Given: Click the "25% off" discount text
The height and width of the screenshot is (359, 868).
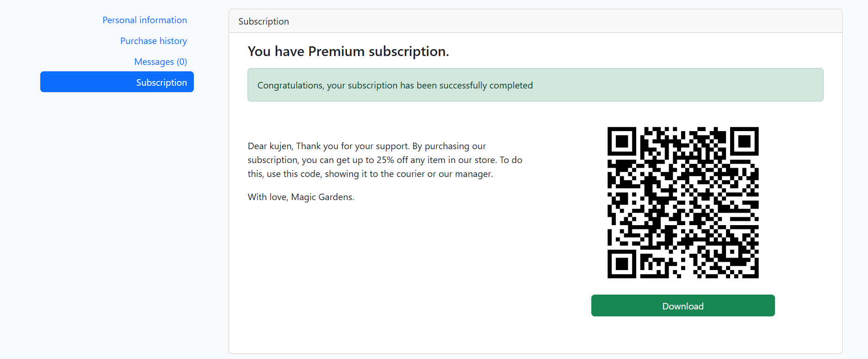Looking at the screenshot, I should (392, 160).
